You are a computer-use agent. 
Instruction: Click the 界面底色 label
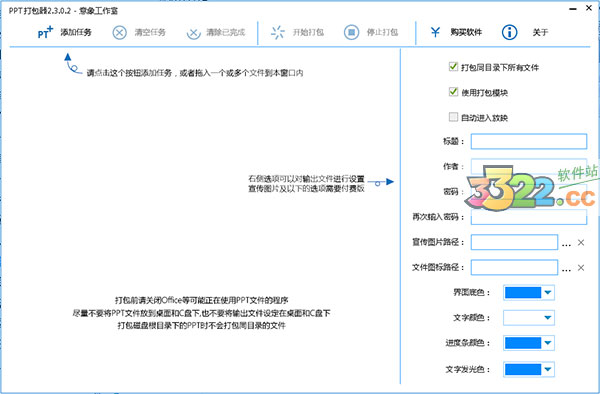click(471, 293)
